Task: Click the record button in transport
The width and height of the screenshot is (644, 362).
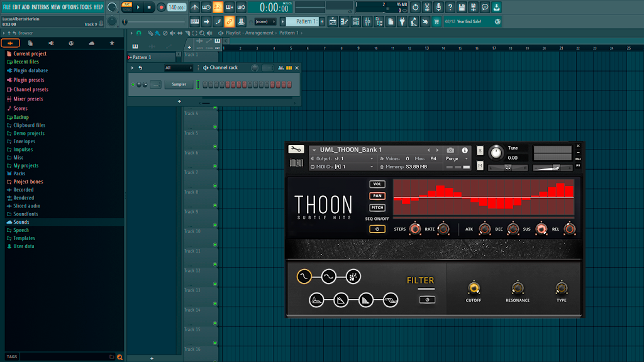Action: [x=161, y=8]
